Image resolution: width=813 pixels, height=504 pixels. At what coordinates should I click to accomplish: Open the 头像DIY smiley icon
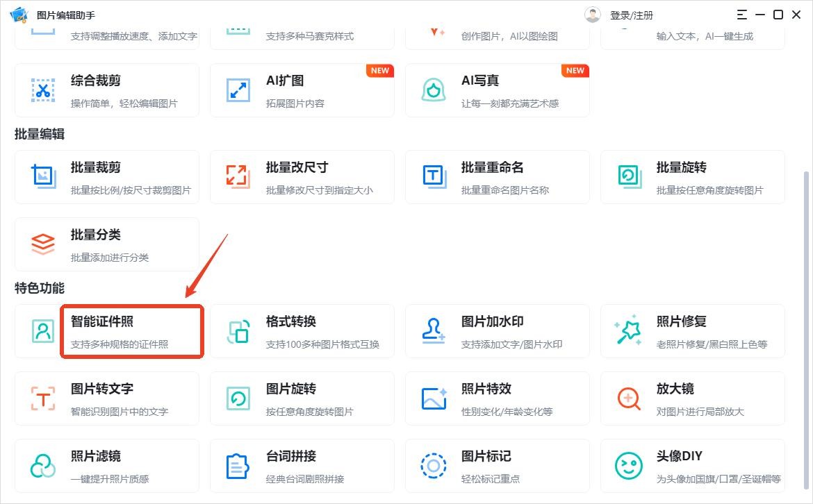pos(629,466)
